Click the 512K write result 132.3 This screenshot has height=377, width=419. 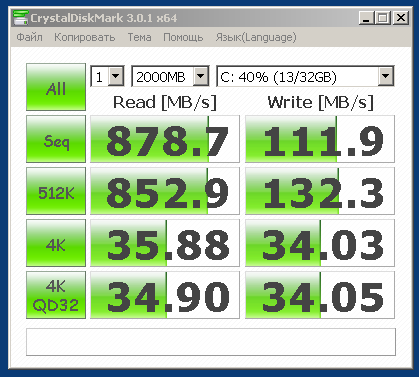[x=320, y=191]
